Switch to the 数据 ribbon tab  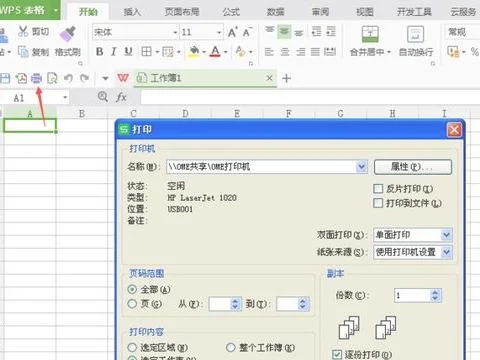coord(276,12)
